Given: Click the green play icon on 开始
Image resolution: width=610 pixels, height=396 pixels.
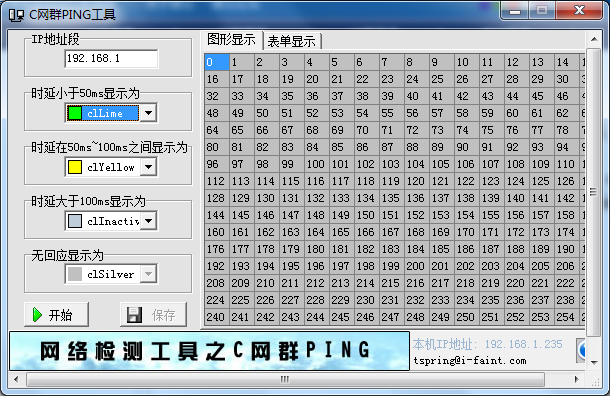Looking at the screenshot, I should point(37,315).
